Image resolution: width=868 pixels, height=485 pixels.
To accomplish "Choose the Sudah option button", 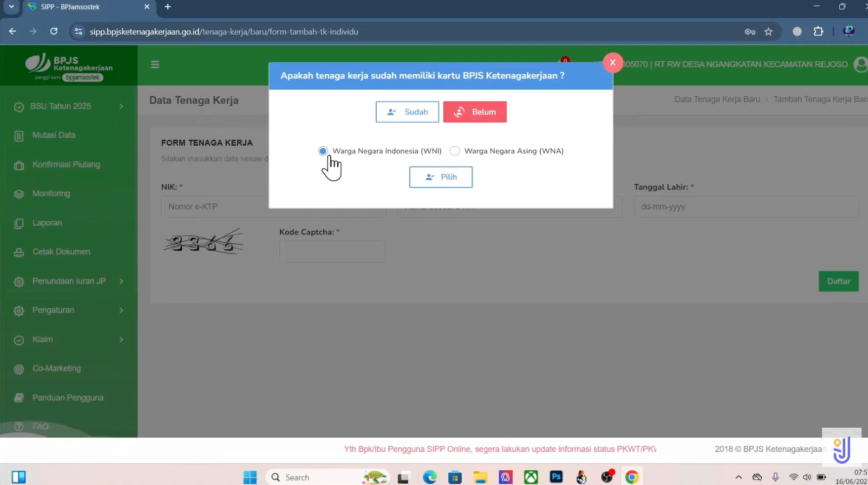I will point(407,112).
